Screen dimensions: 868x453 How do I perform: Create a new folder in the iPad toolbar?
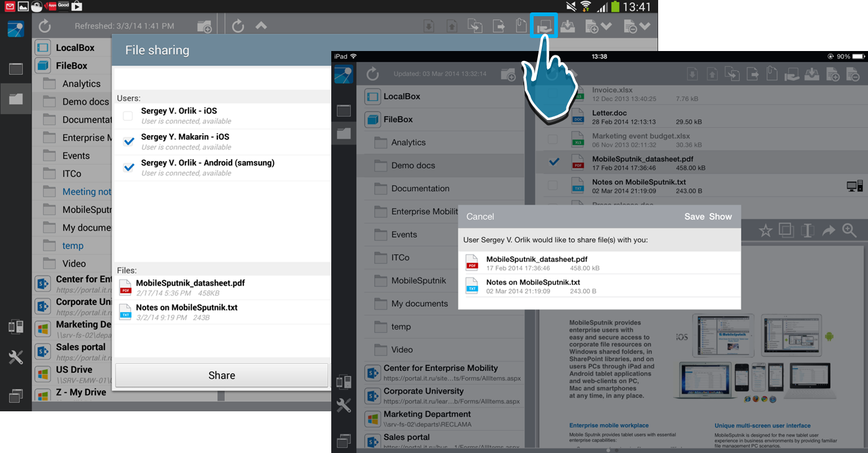[508, 75]
